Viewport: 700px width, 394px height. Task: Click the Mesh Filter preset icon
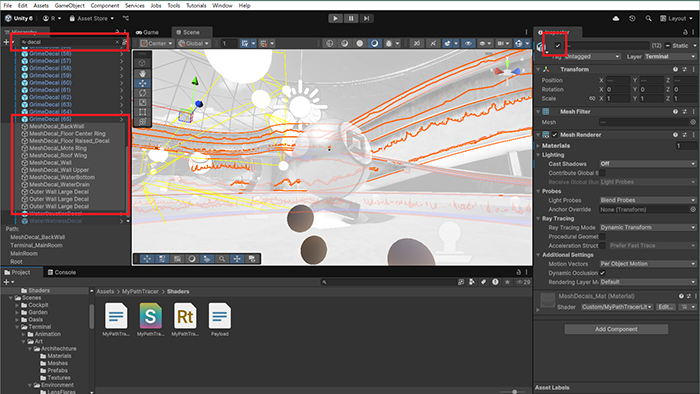[x=684, y=112]
